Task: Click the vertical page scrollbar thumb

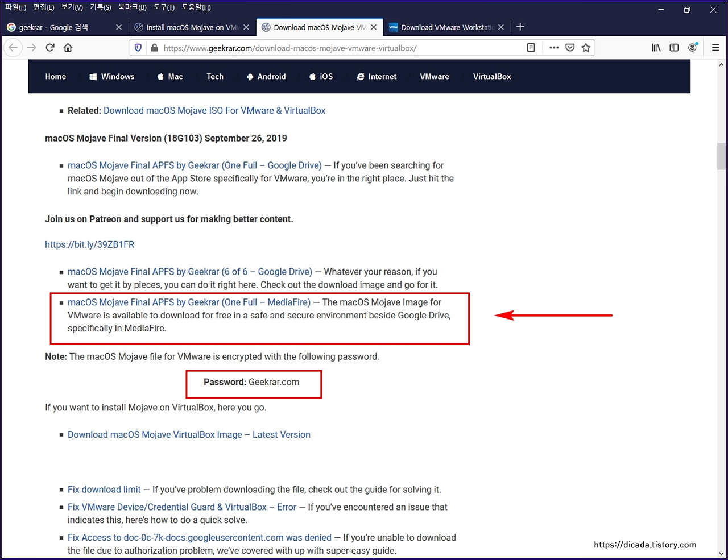Action: (721, 156)
